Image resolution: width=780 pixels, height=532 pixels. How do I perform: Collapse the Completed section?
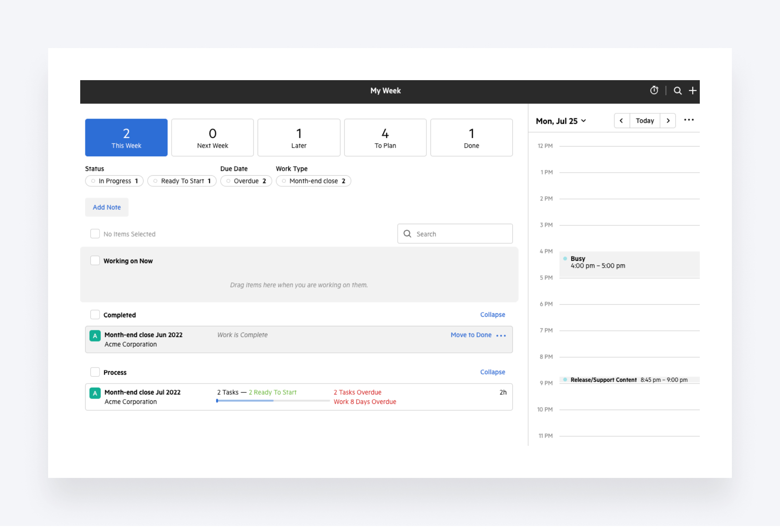tap(492, 314)
